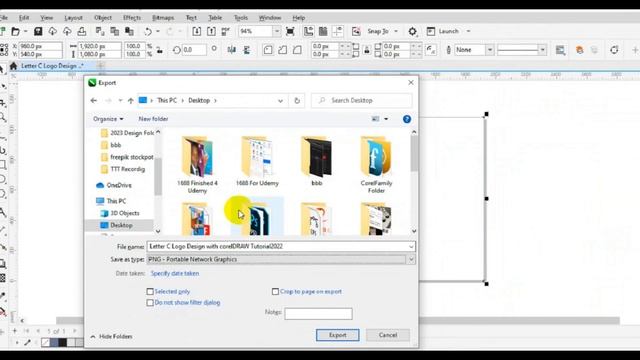Open the Organize dropdown menu
Screen dimensions: 640x360
pyautogui.click(x=108, y=119)
